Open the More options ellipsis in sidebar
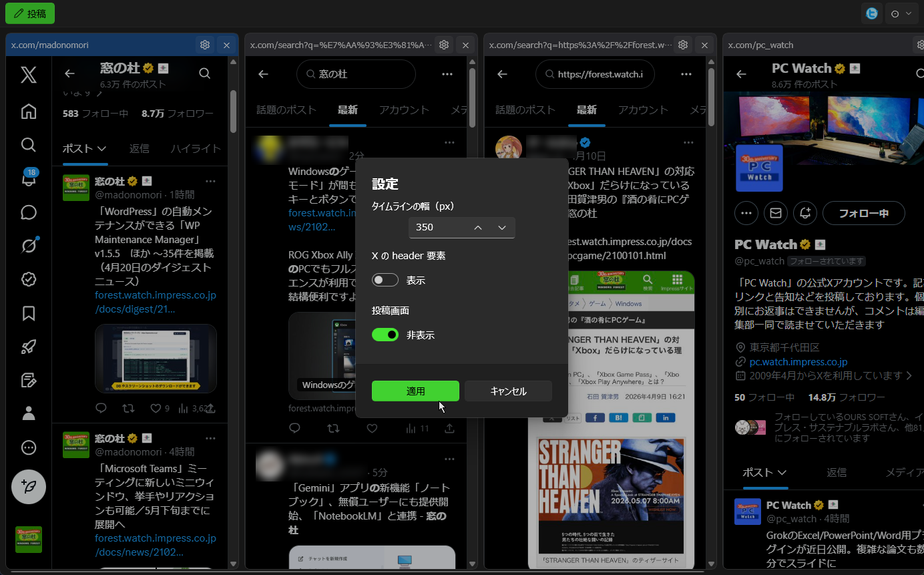 coord(29,447)
